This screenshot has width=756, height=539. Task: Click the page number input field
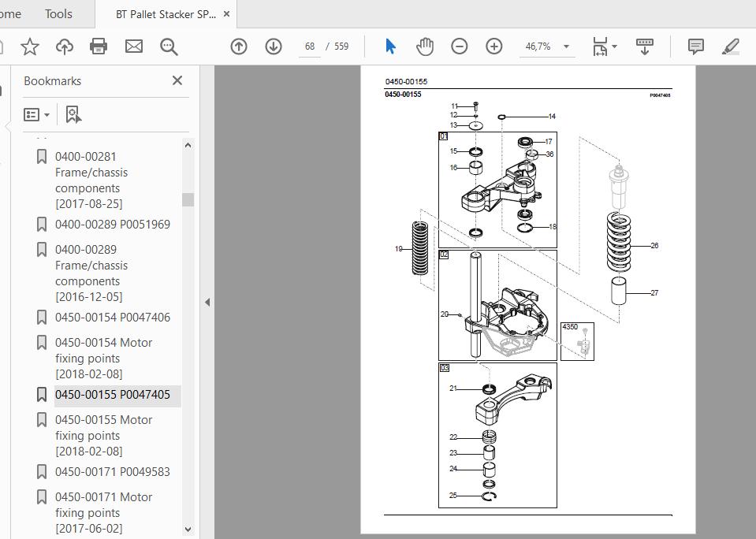pyautogui.click(x=310, y=46)
